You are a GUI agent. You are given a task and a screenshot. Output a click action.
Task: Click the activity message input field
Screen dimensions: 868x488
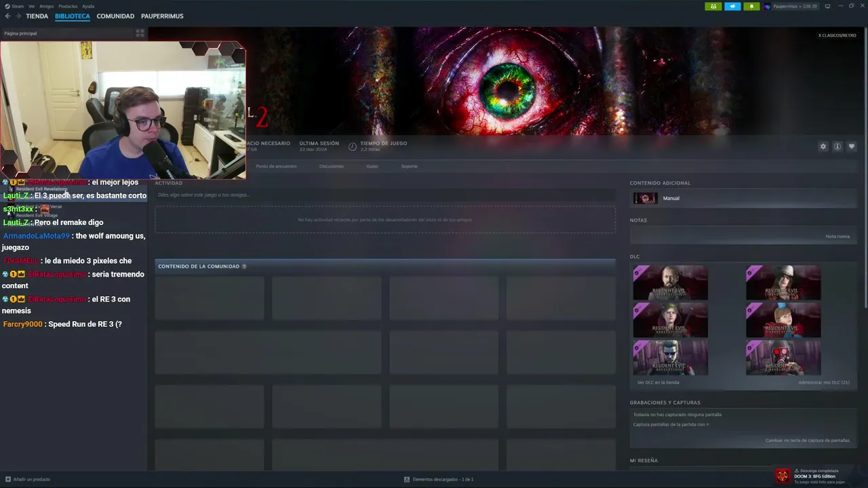[385, 195]
